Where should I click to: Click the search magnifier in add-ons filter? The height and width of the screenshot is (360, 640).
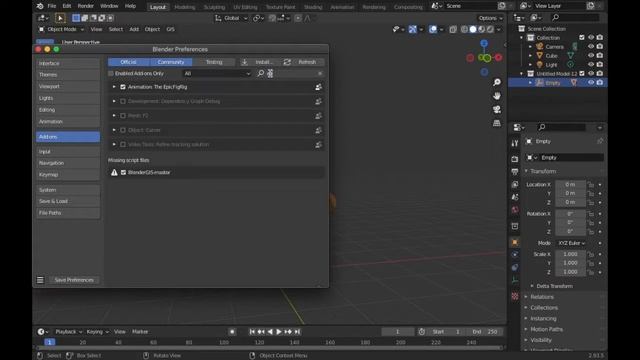pos(260,73)
